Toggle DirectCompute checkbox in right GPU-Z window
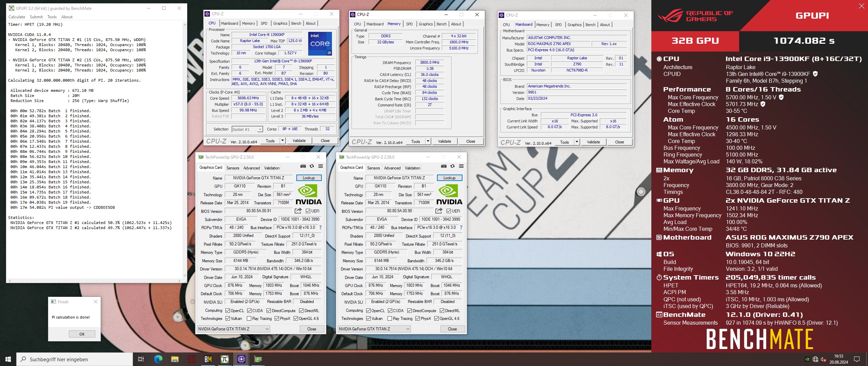The height and width of the screenshot is (366, 868). click(x=409, y=310)
